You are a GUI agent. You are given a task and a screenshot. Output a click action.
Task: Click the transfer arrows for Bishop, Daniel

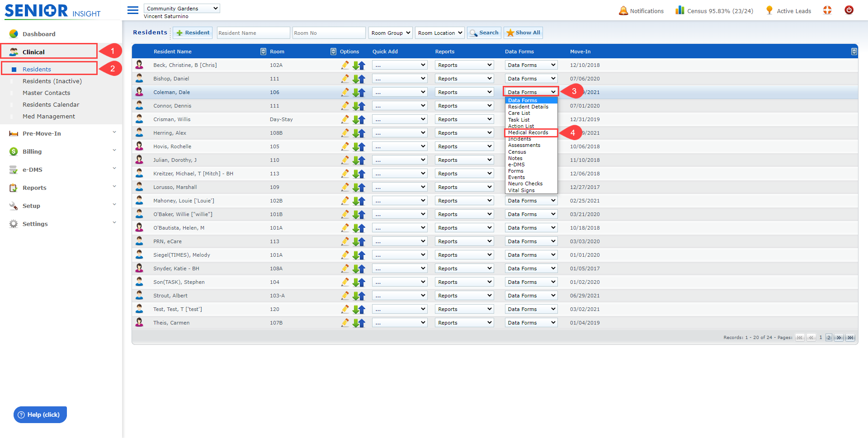[359, 79]
